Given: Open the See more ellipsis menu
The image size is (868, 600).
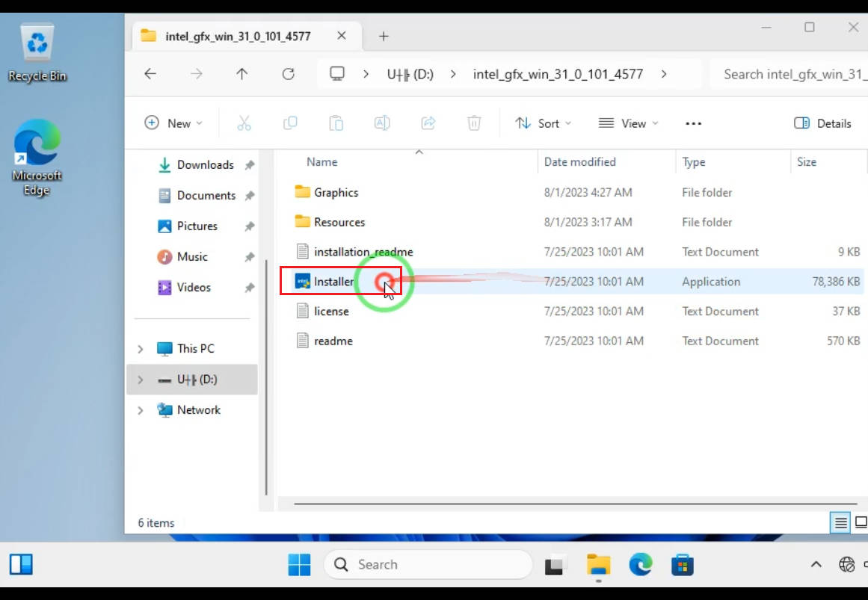Looking at the screenshot, I should coord(693,123).
